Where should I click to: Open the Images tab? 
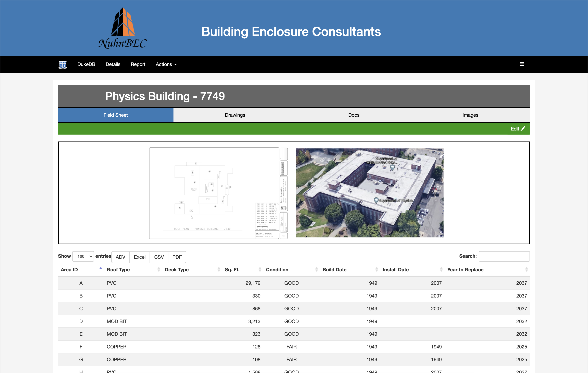click(470, 115)
